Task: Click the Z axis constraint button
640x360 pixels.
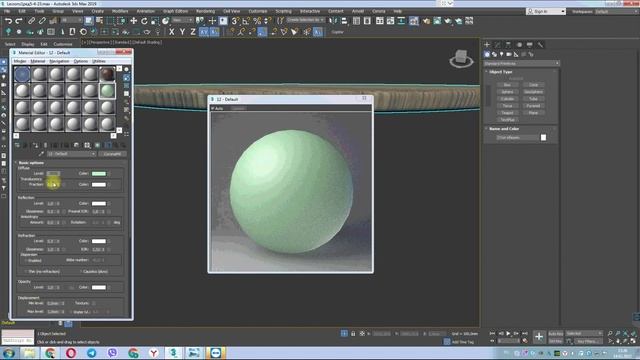Action: coord(193,32)
